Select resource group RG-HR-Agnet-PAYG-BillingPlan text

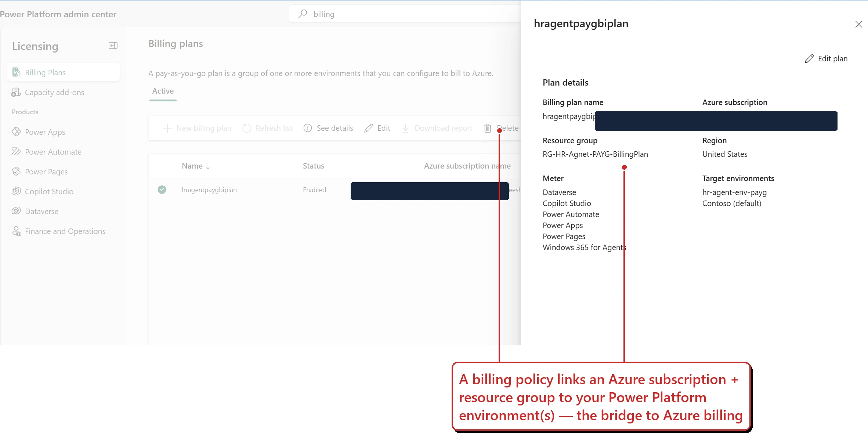(596, 154)
